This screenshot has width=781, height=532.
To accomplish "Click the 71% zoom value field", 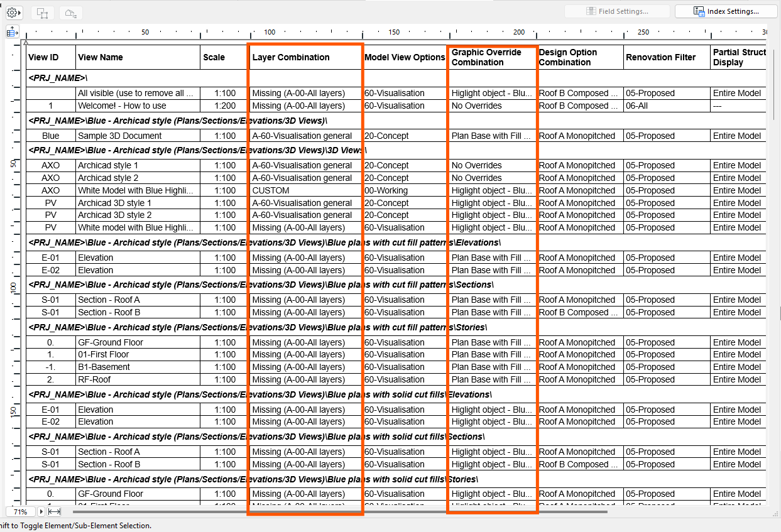I will pos(21,512).
